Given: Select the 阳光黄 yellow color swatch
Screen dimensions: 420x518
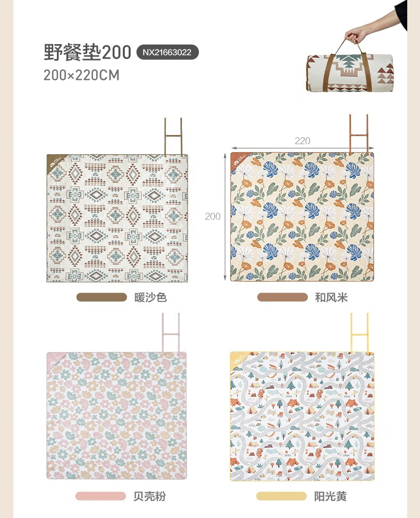Looking at the screenshot, I should coord(281,496).
